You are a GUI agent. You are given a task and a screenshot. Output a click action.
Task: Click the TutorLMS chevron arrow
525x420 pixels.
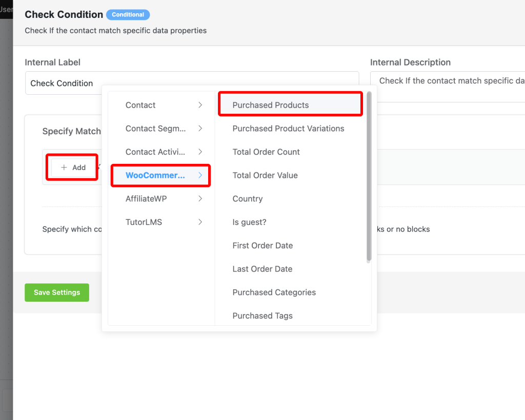(x=200, y=222)
